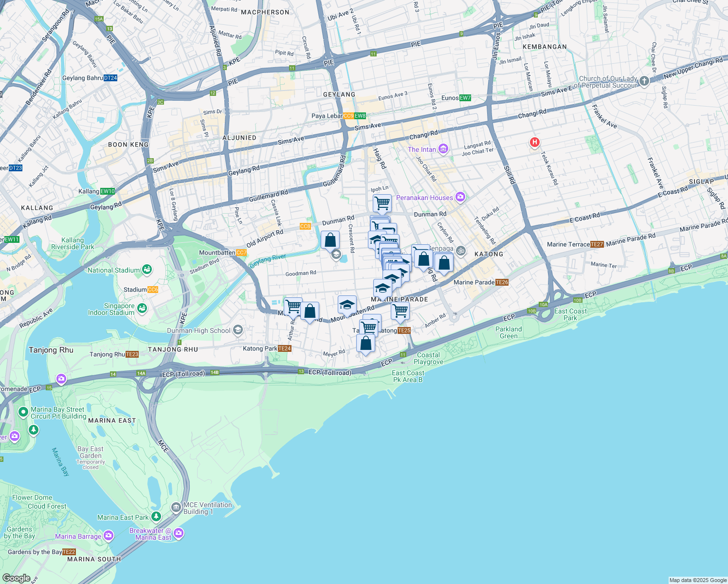Click the Breakwater @ Marina East marker
This screenshot has height=584, width=728.
(x=178, y=533)
